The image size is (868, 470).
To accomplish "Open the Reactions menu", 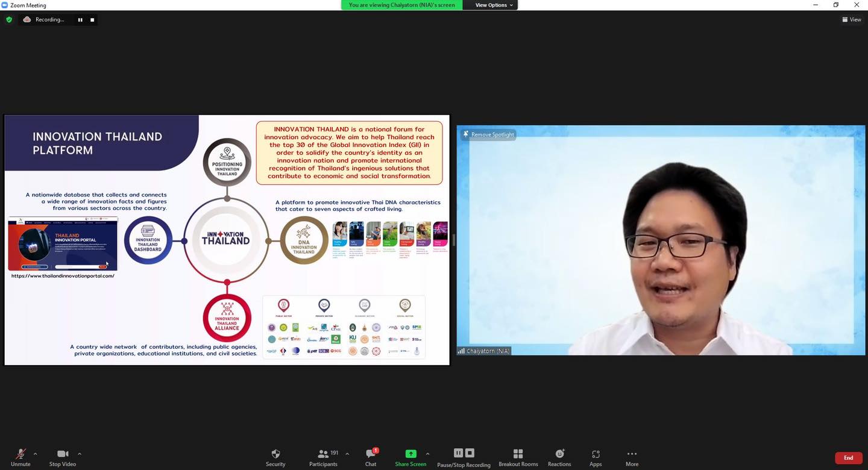I will (x=559, y=457).
